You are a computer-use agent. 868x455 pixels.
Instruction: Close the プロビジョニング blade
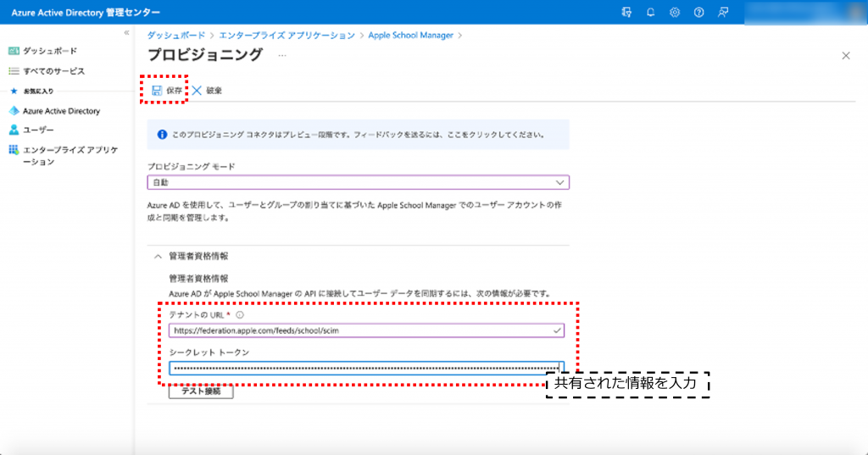click(x=846, y=55)
